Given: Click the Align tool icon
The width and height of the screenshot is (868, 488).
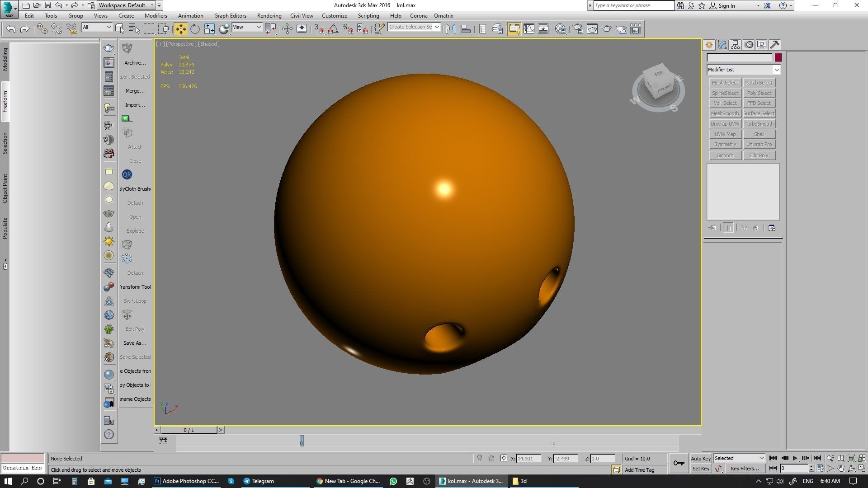Looking at the screenshot, I should tap(465, 29).
